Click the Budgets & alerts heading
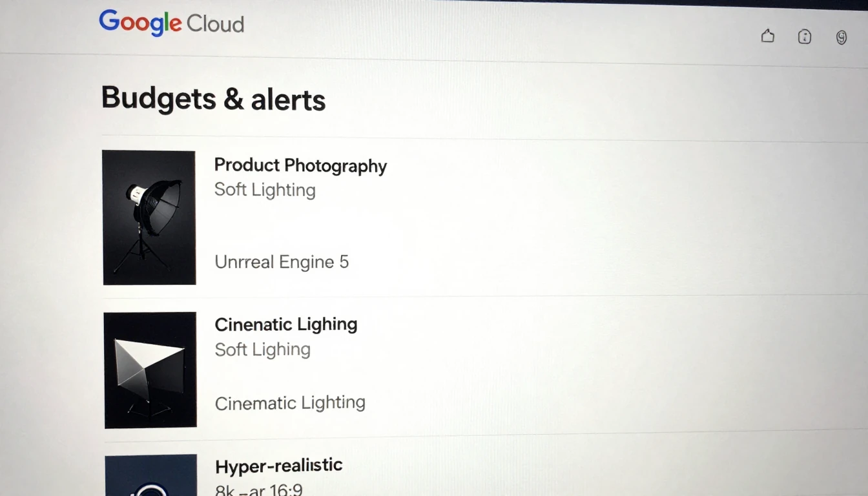The width and height of the screenshot is (868, 496). point(213,99)
